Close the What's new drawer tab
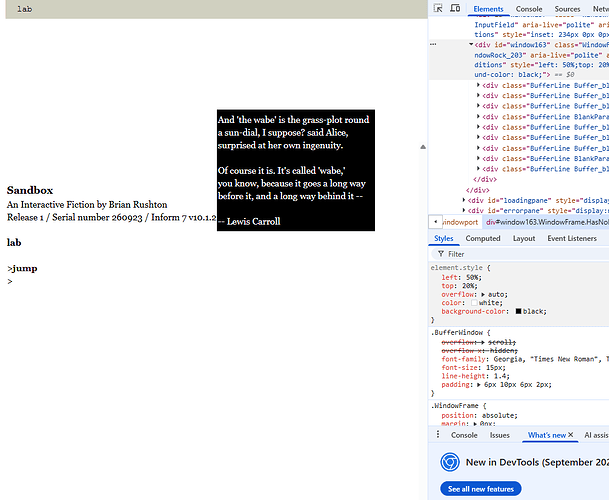This screenshot has height=500, width=609. pyautogui.click(x=571, y=435)
